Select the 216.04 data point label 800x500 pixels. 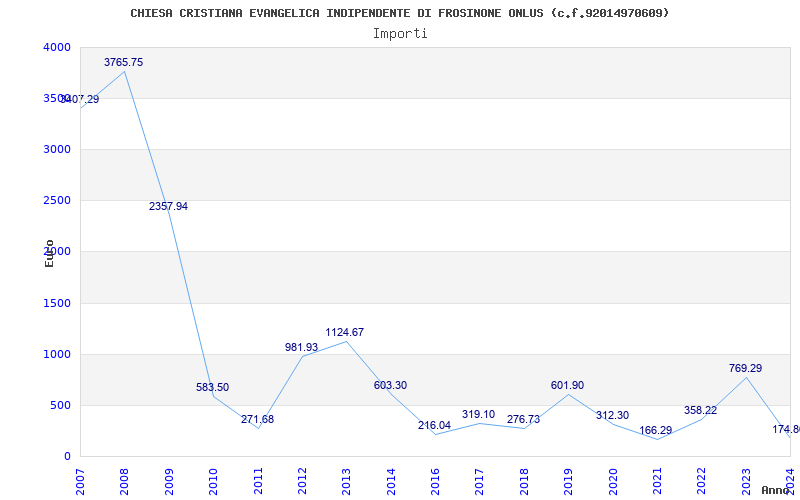434,425
